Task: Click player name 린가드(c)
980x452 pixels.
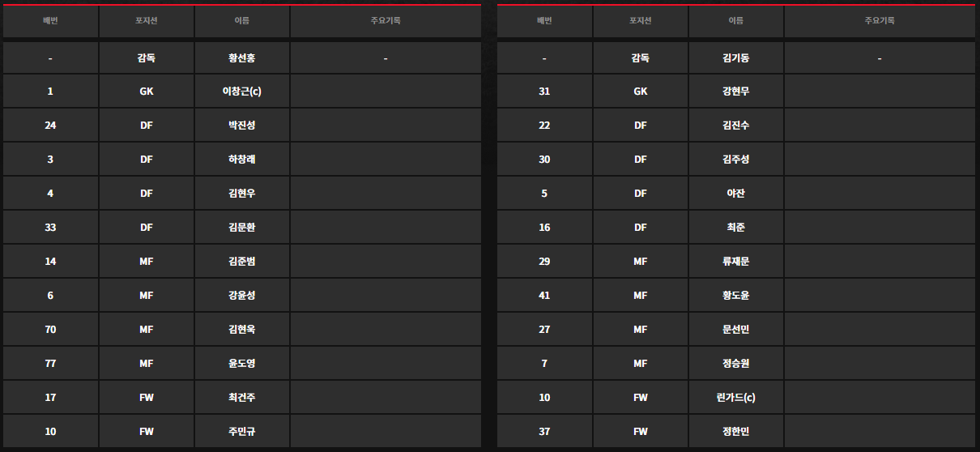Action: pyautogui.click(x=736, y=398)
